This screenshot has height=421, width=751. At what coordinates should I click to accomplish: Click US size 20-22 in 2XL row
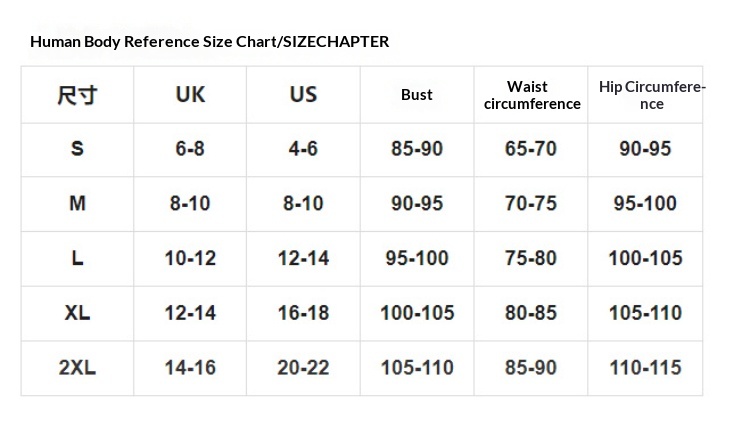point(303,367)
